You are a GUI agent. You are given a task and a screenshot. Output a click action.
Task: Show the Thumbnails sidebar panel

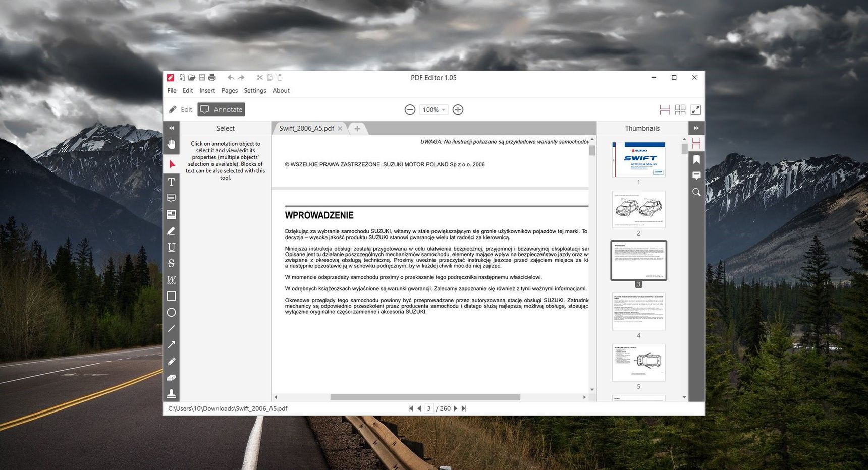coord(696,144)
